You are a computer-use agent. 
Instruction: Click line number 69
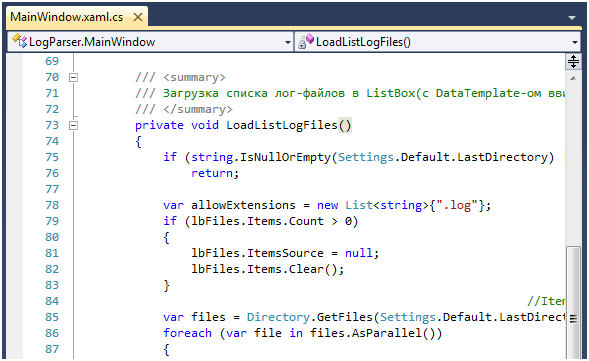coord(52,61)
